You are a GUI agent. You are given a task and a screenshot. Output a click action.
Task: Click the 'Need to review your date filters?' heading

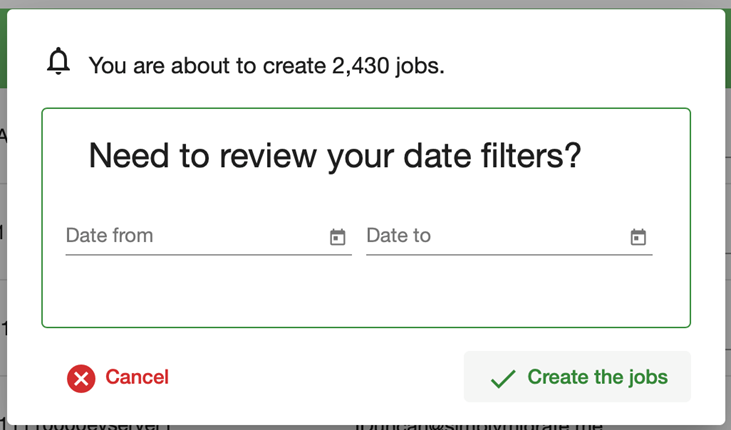click(x=335, y=156)
